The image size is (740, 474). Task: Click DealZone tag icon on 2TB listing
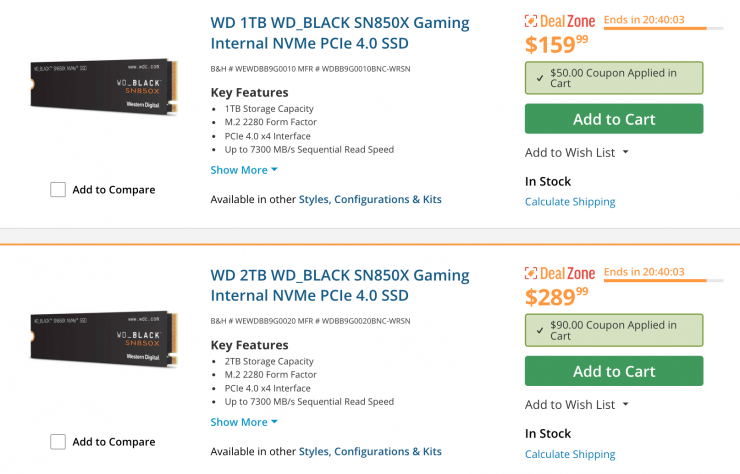click(x=533, y=274)
